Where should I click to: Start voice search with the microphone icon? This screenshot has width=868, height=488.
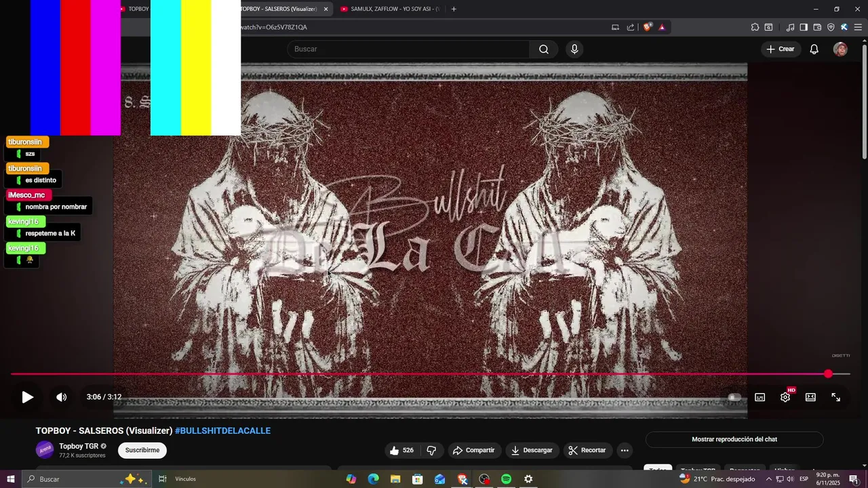[574, 49]
